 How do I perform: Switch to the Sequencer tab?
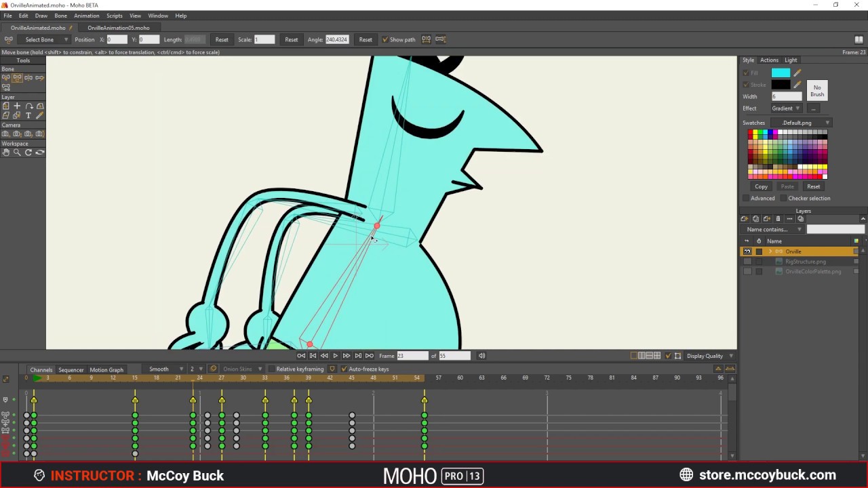click(71, 370)
